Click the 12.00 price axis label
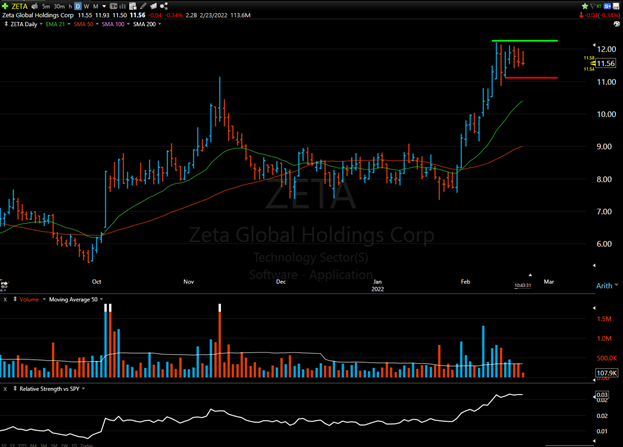This screenshot has height=447, width=623. coord(606,49)
